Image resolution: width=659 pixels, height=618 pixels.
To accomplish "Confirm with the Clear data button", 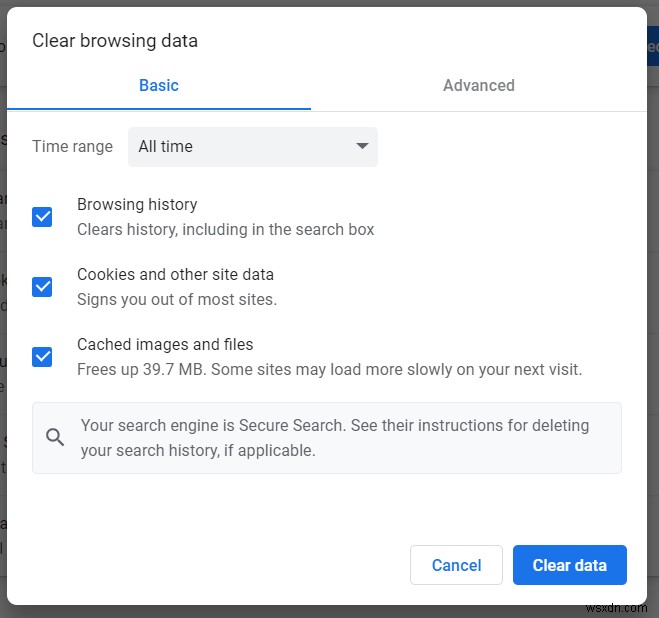I will pyautogui.click(x=569, y=565).
